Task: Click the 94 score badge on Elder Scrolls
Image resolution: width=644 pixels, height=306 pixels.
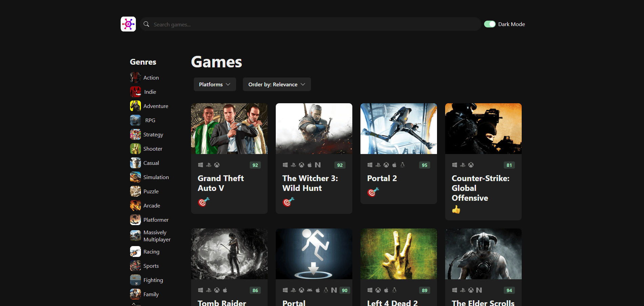Action: click(x=509, y=290)
